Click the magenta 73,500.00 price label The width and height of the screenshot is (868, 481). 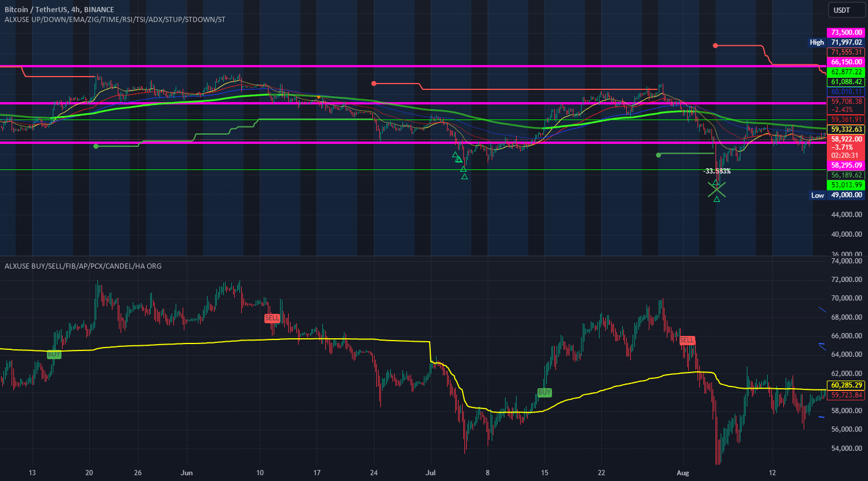846,32
